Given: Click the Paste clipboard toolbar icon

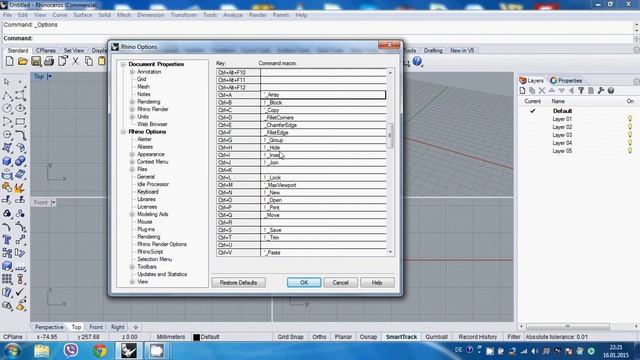Looking at the screenshot, I should [101, 62].
